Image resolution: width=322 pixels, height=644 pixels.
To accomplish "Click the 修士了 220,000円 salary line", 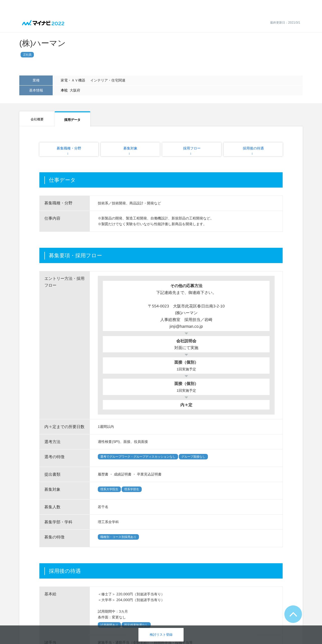I will [x=131, y=594].
